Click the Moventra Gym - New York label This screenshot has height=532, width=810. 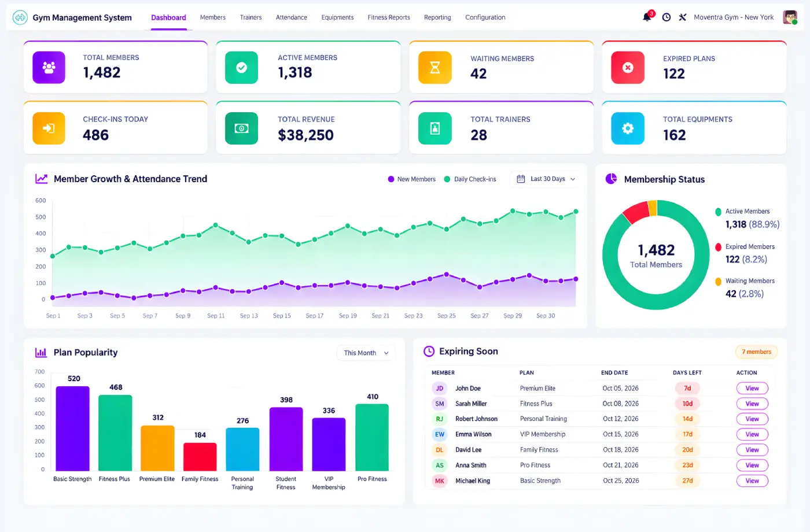[x=734, y=17]
